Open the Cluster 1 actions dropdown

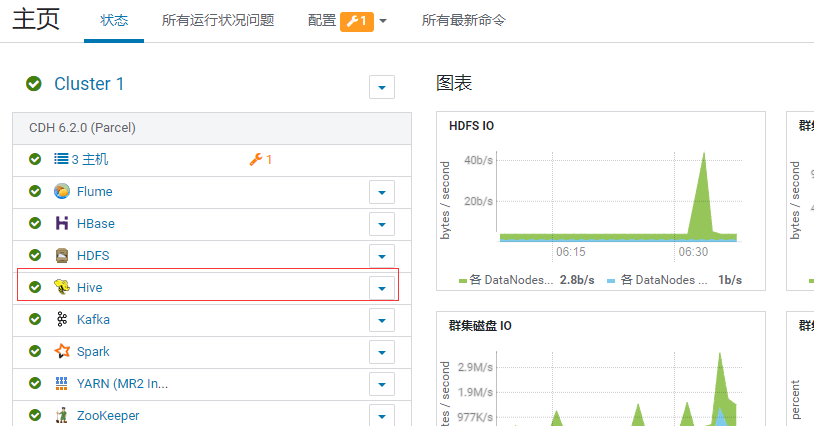pyautogui.click(x=382, y=87)
